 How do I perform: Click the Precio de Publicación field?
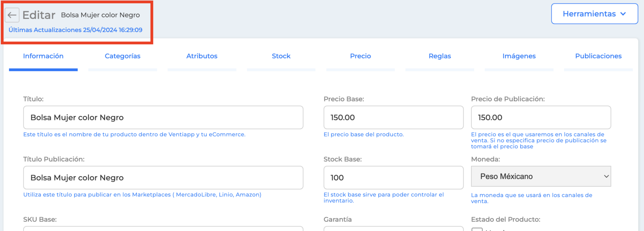(x=541, y=118)
